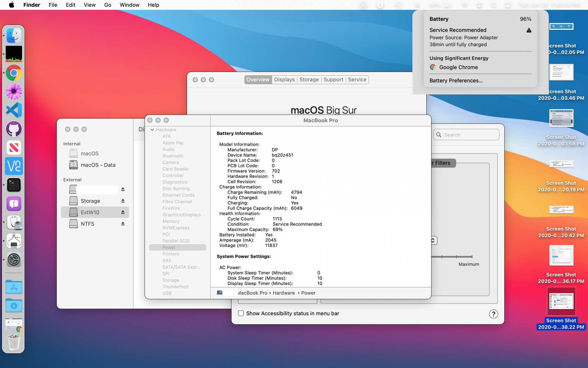Click the battery warning triangle icon
The height and width of the screenshot is (368, 588).
tap(529, 30)
